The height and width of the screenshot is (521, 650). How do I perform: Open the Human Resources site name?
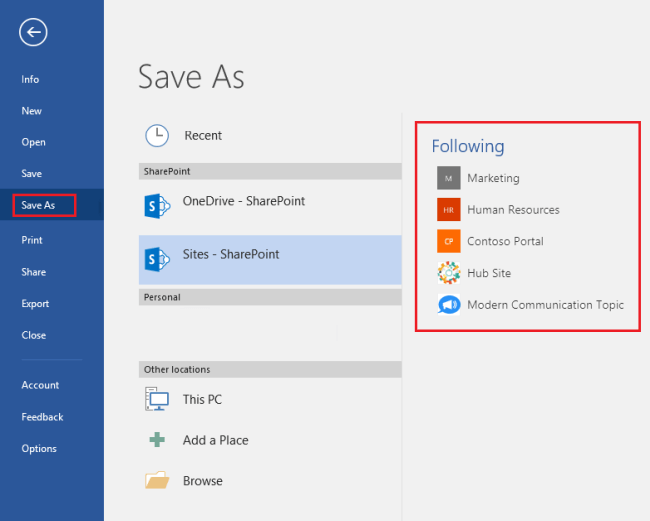click(x=513, y=210)
